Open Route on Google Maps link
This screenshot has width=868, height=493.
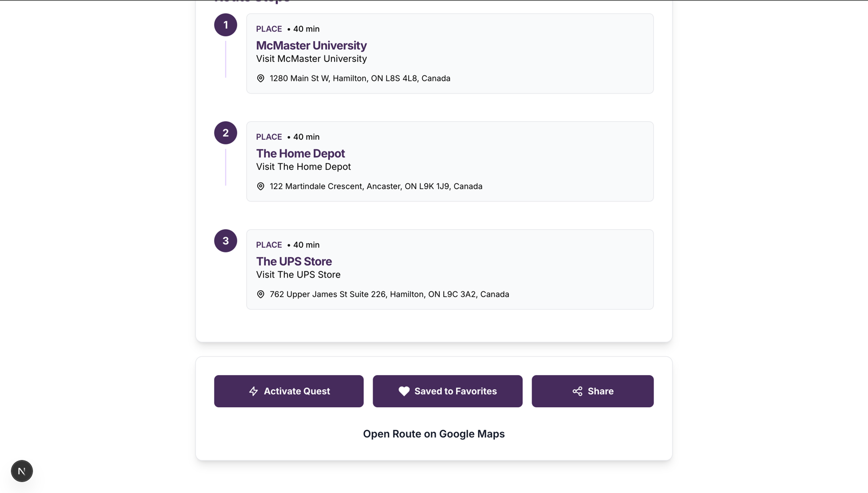pyautogui.click(x=434, y=434)
